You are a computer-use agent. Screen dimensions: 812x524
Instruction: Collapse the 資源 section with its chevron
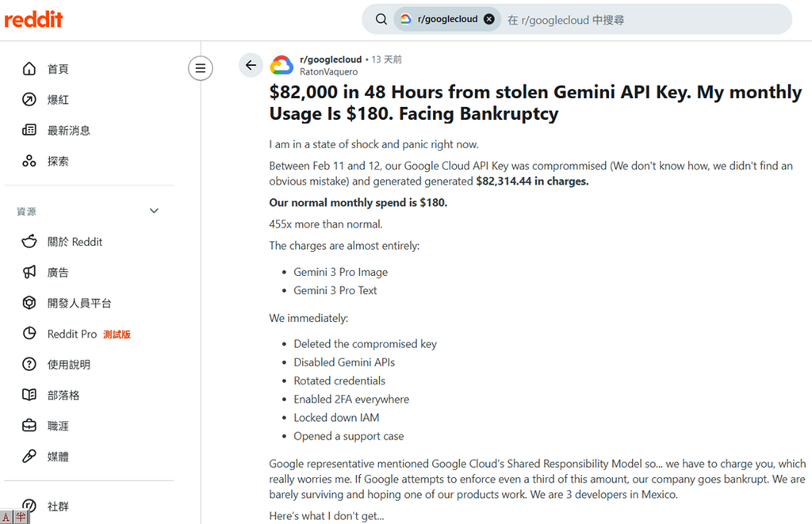click(154, 210)
